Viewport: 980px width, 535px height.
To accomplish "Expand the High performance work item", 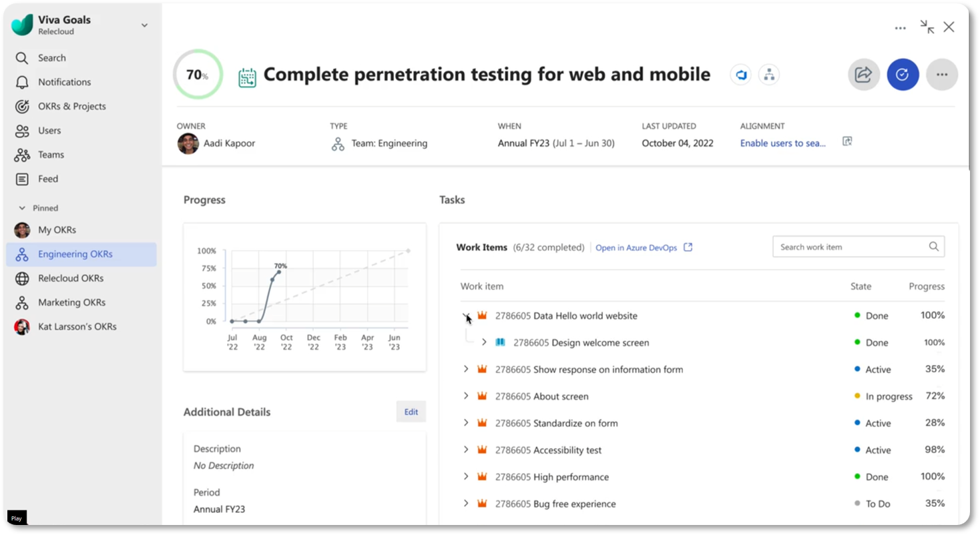I will [x=466, y=476].
